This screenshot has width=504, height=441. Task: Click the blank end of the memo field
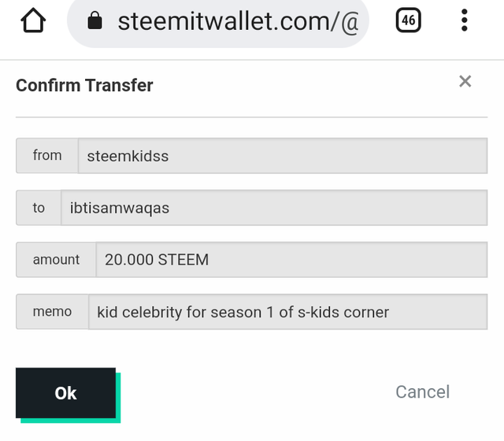[438, 312]
